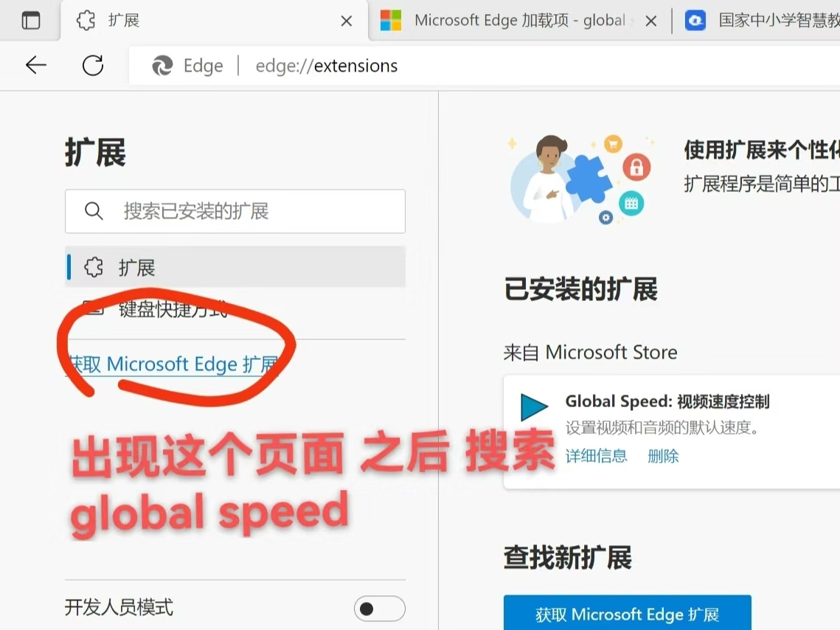
Task: Click the 来自 Microsoft Store label
Action: (x=590, y=353)
